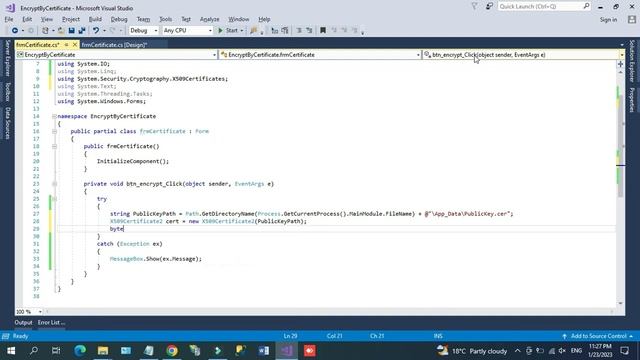Collapse the namespace EncryptByCertificate region

coord(54,116)
